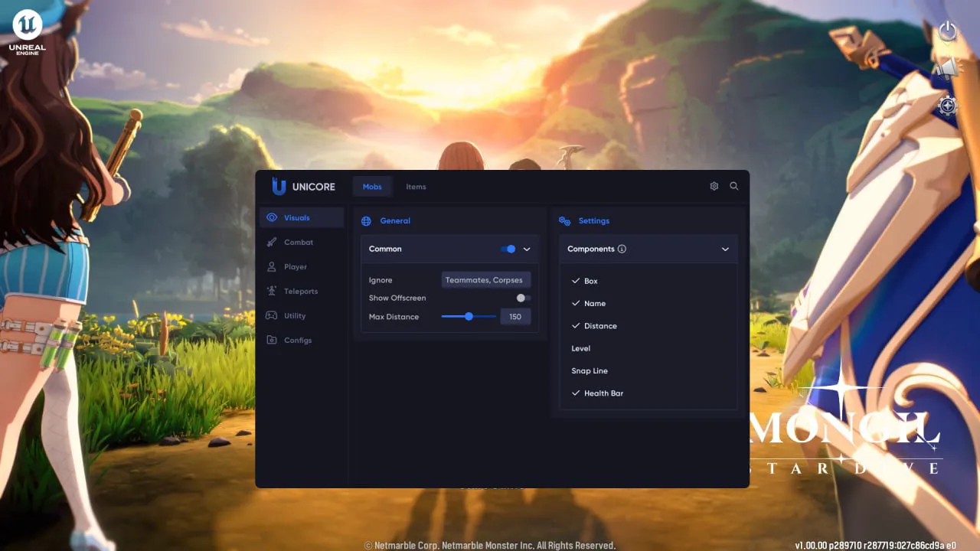The height and width of the screenshot is (551, 980).
Task: Go to Teleports in the sidebar
Action: pos(300,292)
